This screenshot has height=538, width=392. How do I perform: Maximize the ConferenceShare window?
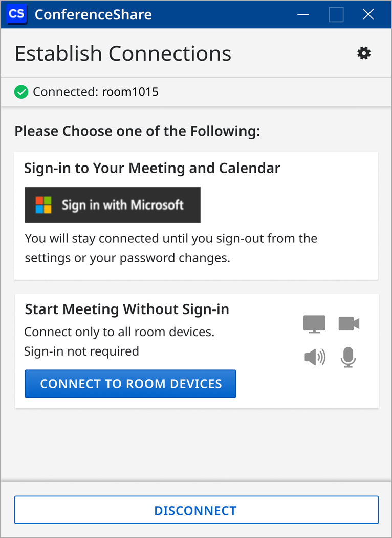(336, 14)
